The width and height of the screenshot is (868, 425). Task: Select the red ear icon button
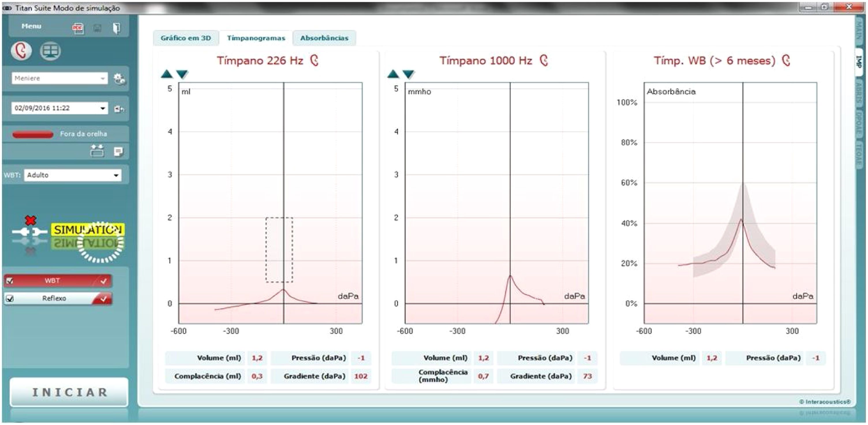pos(21,51)
